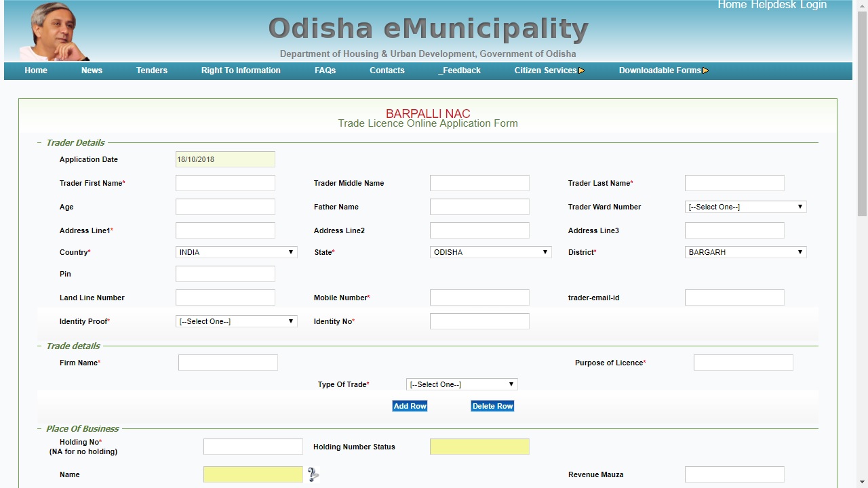Click the arrow icon next to Citizen Services
The height and width of the screenshot is (488, 868).
(582, 70)
